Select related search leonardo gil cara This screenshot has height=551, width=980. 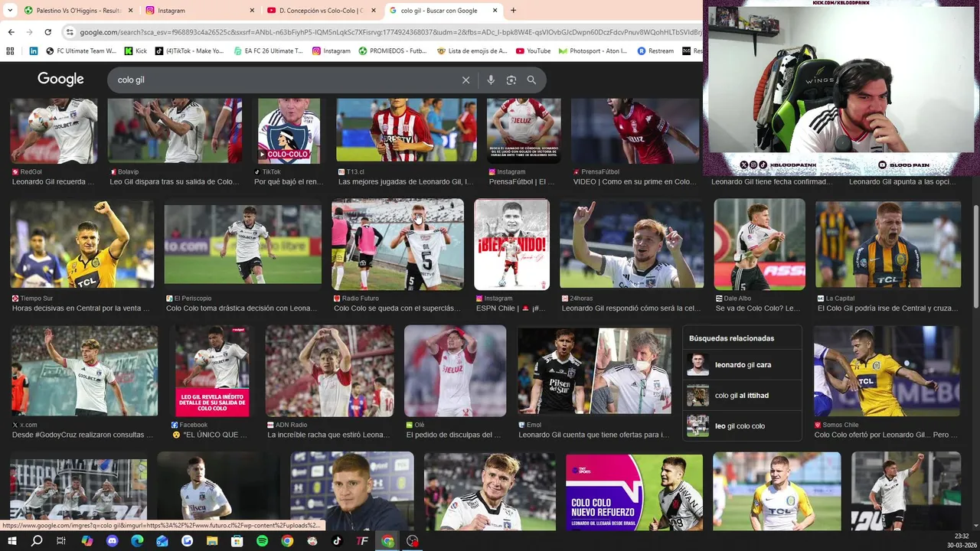(742, 365)
